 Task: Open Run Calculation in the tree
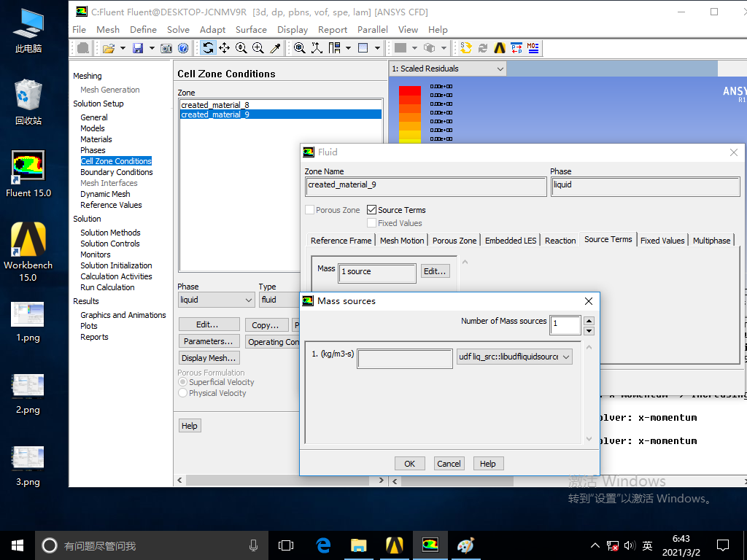[x=107, y=287]
